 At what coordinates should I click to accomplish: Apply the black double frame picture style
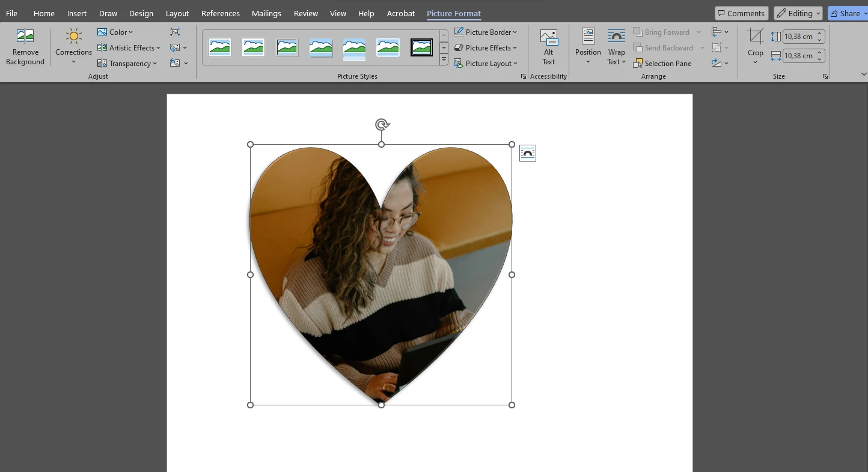pos(421,47)
